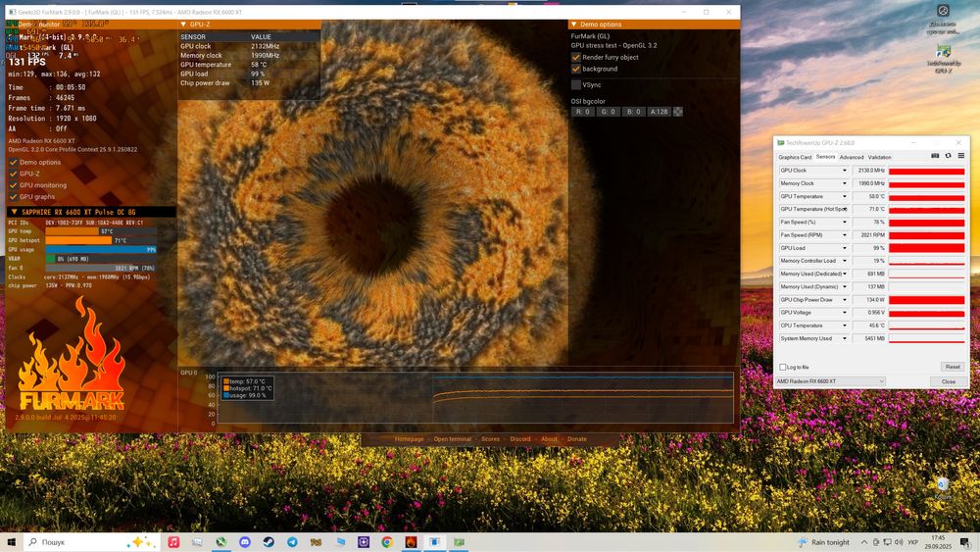Open the GPU Voltage sensor dropdown
This screenshot has width=980, height=552.
click(845, 313)
